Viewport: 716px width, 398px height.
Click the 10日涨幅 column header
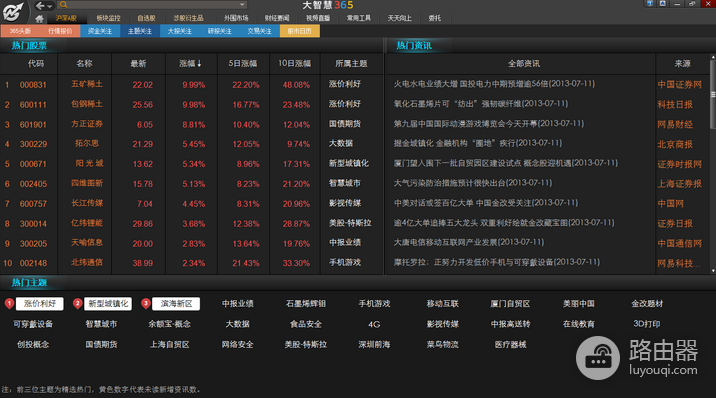[x=295, y=64]
